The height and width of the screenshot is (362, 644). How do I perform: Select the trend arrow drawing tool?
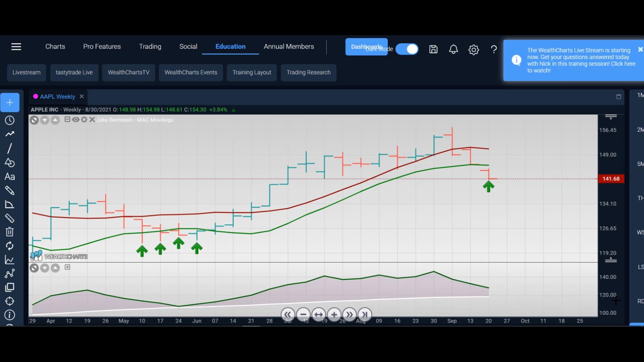tap(10, 134)
